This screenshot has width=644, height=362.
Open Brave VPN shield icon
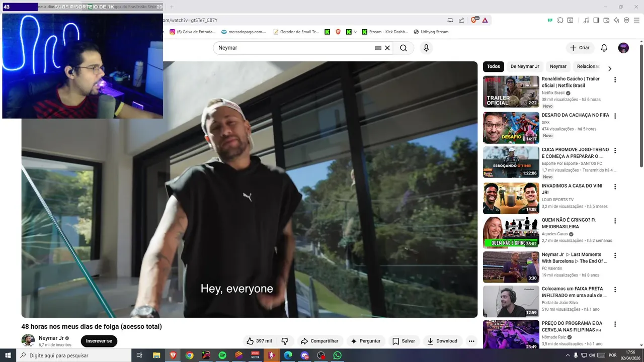pos(626,20)
